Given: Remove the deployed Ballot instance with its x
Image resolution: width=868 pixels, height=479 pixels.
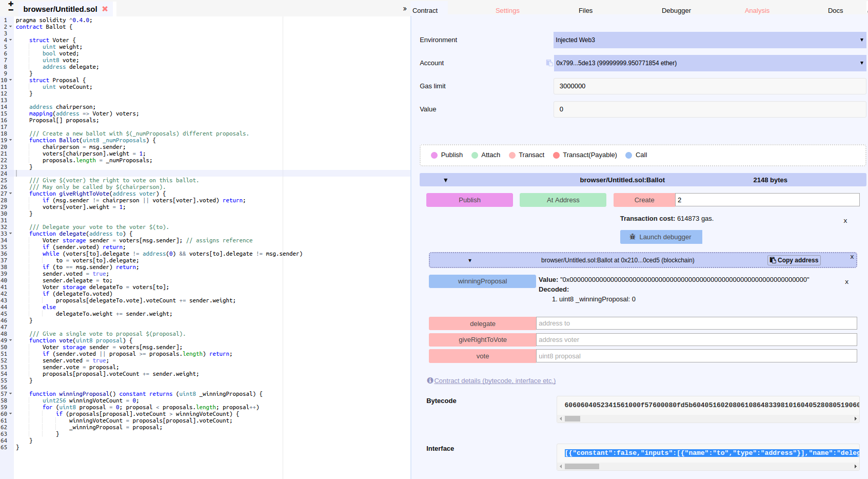Looking at the screenshot, I should click(852, 257).
